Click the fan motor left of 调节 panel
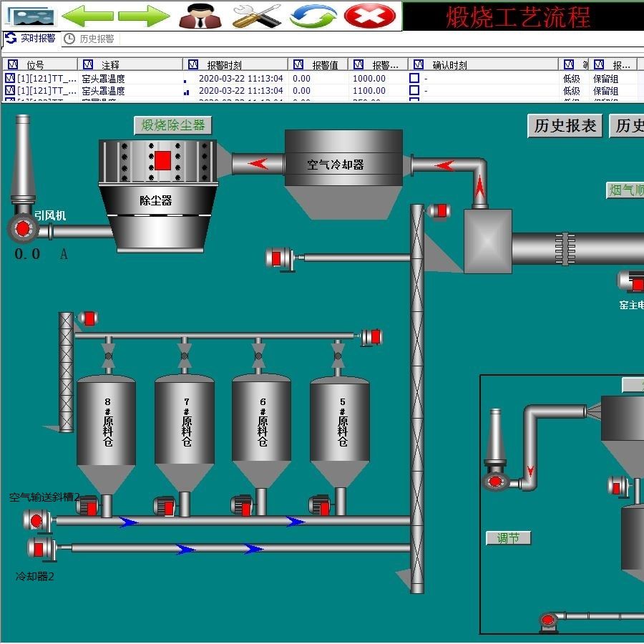 pos(495,481)
